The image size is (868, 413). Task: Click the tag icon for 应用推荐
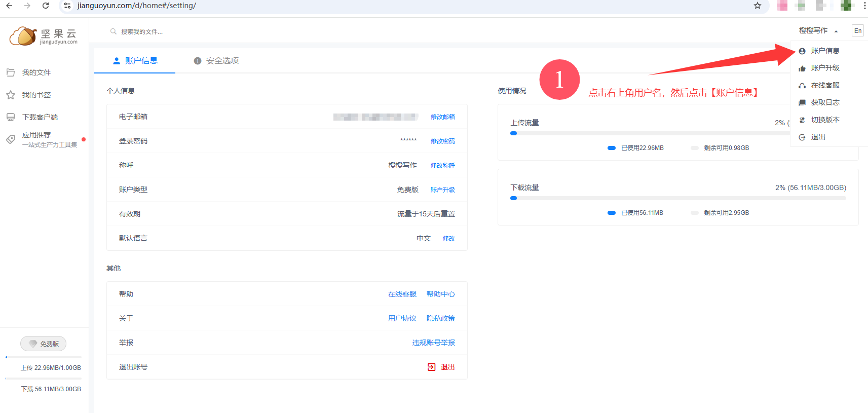click(x=11, y=139)
